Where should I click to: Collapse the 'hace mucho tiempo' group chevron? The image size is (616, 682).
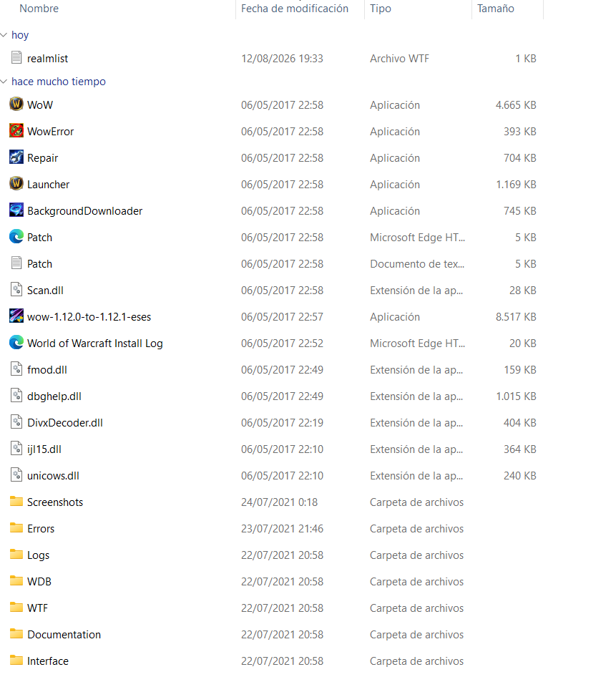(4, 82)
